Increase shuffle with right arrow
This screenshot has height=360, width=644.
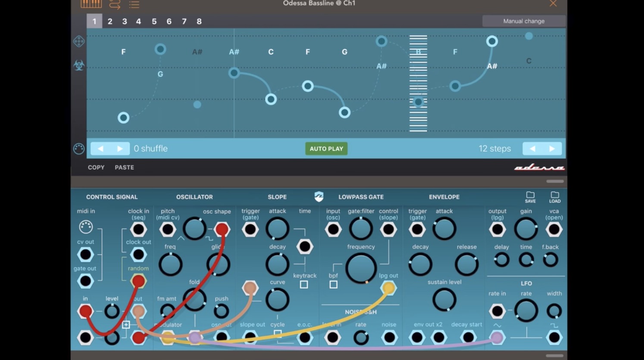point(120,149)
